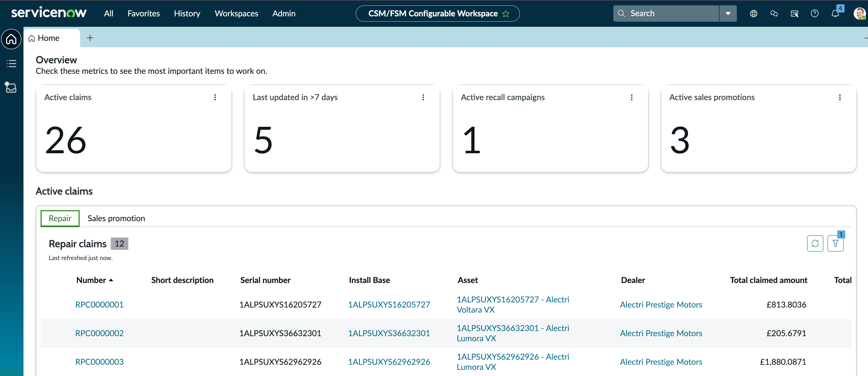Sort by the Number column header
This screenshot has height=376, width=868.
point(94,280)
